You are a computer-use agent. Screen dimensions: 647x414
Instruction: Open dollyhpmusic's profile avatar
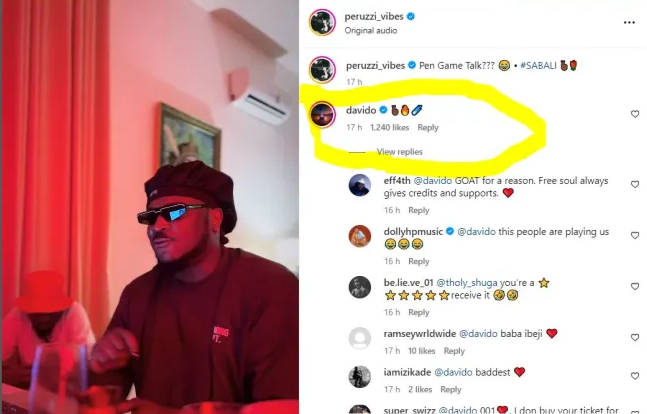pyautogui.click(x=360, y=236)
